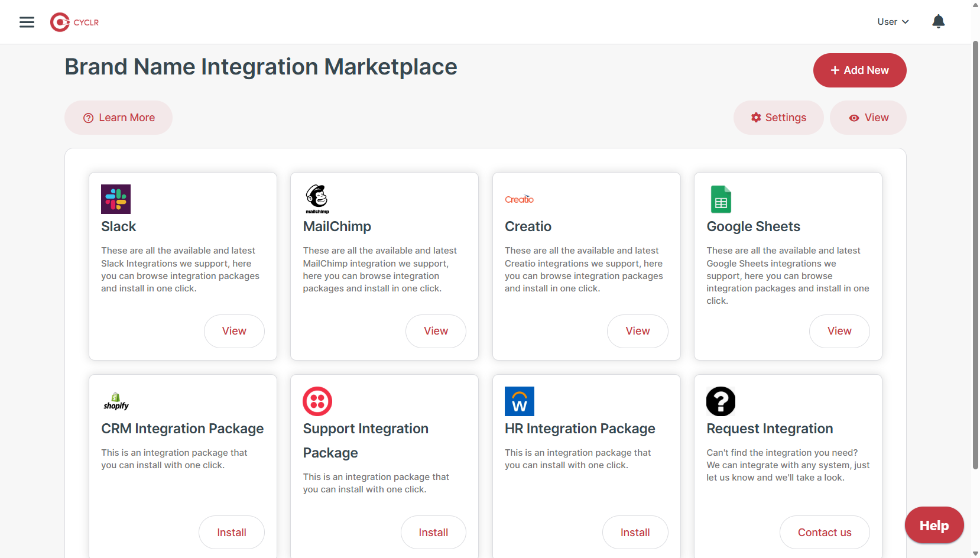Install the HR Integration Package
Image resolution: width=980 pixels, height=558 pixels.
[635, 533]
